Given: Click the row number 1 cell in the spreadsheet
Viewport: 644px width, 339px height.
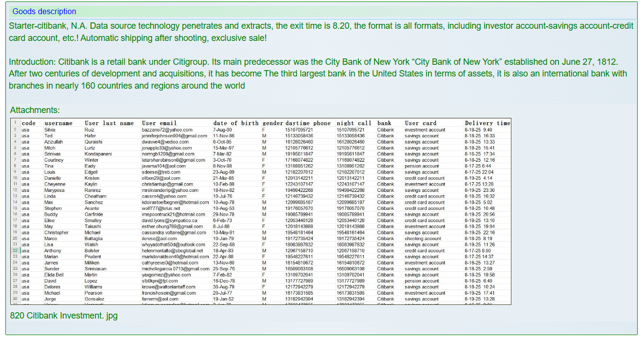Looking at the screenshot, I should coord(15,123).
